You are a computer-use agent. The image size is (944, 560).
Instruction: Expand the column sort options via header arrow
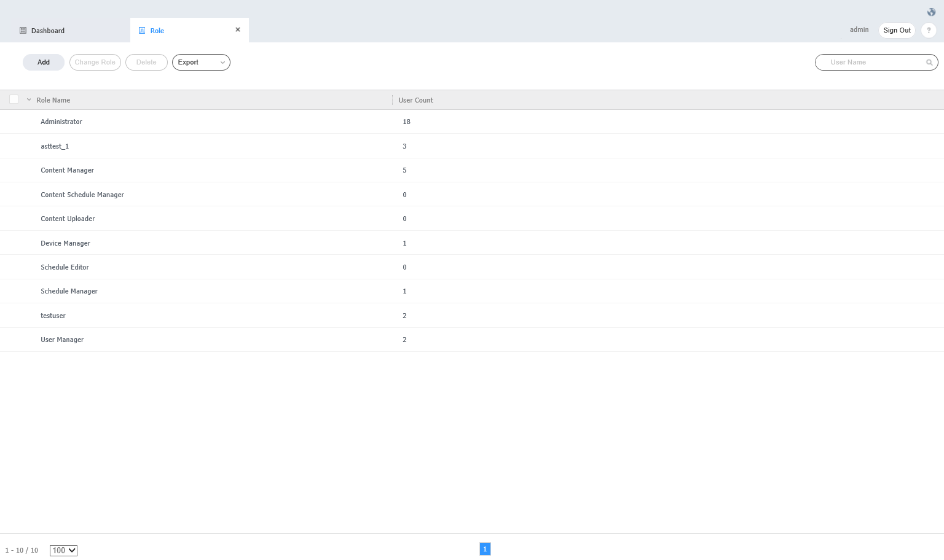(28, 99)
